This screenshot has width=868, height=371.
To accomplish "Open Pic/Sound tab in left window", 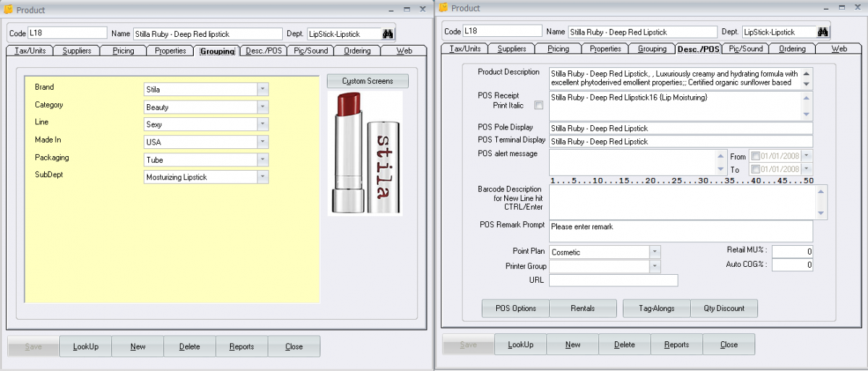I will point(310,51).
